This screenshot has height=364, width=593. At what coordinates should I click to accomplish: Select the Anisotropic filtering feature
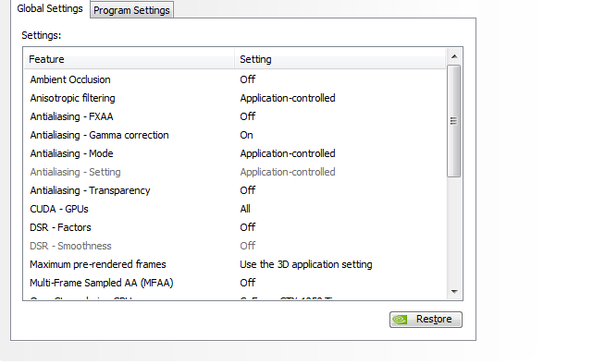point(72,98)
